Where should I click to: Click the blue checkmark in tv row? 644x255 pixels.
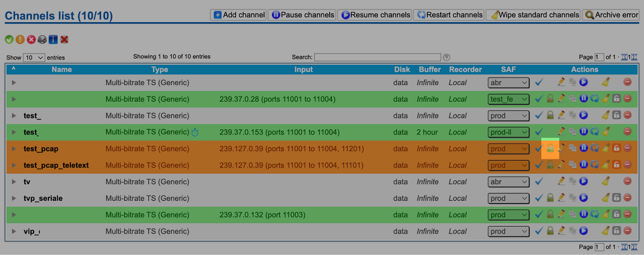(x=539, y=182)
